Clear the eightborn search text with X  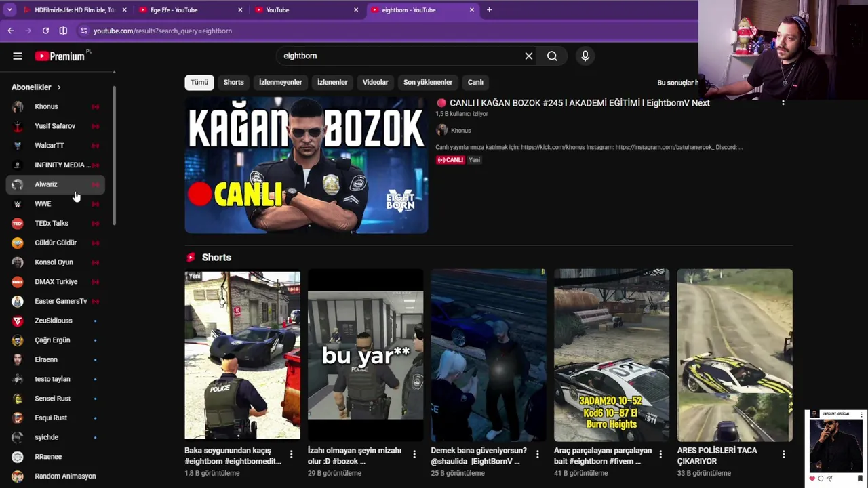click(x=529, y=56)
